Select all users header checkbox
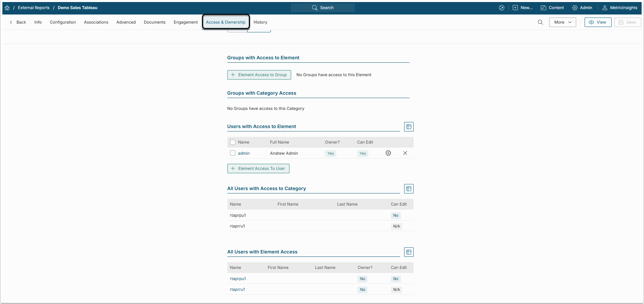 coord(233,142)
